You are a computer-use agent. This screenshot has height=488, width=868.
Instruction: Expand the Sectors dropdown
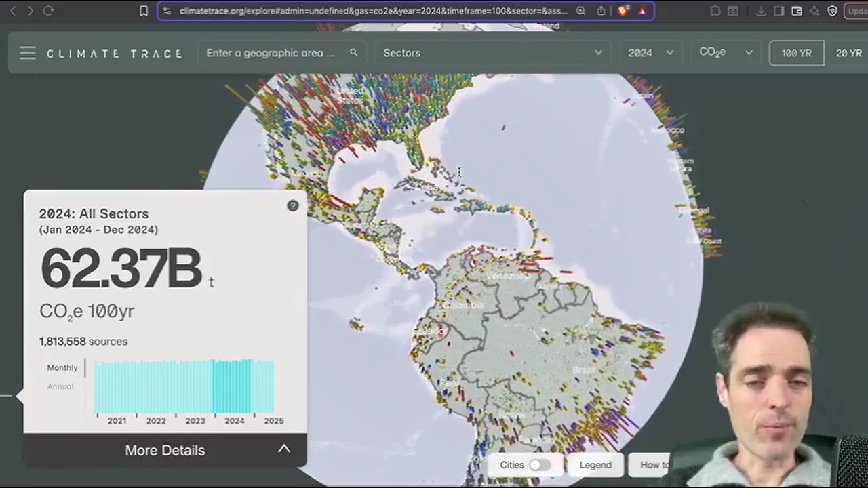[493, 53]
